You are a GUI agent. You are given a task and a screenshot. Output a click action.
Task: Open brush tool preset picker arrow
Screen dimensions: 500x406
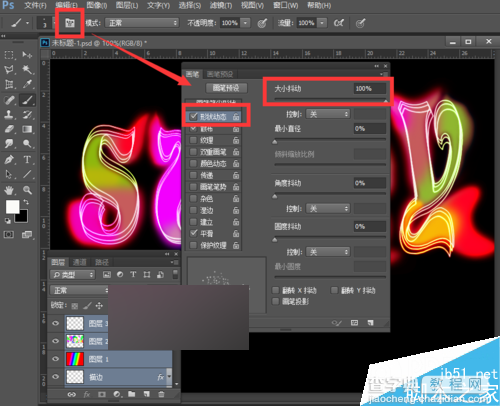pos(27,23)
